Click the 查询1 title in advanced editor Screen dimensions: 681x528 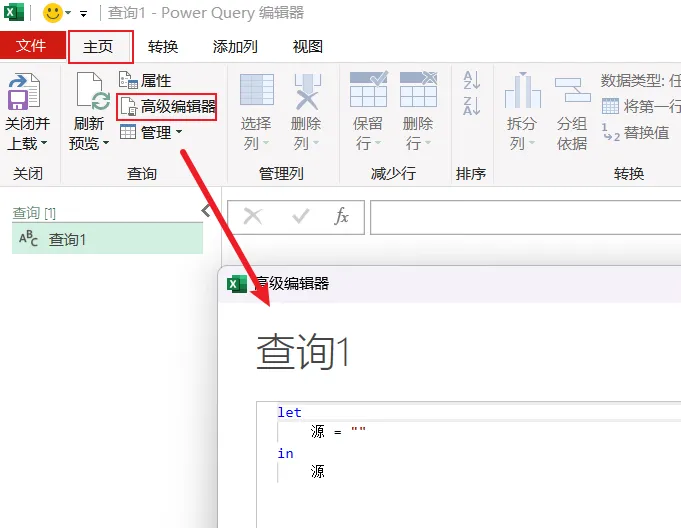tap(303, 352)
